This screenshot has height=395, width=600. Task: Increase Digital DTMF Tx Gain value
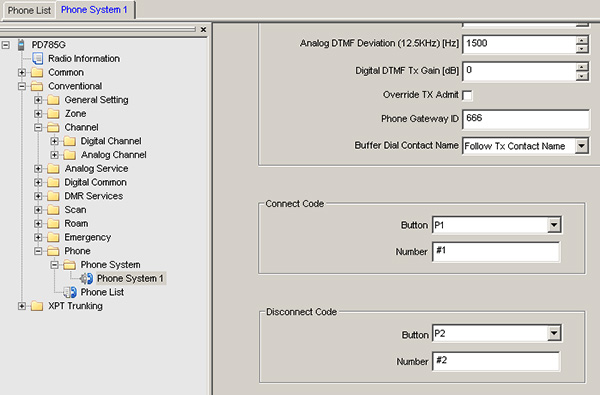(582, 67)
